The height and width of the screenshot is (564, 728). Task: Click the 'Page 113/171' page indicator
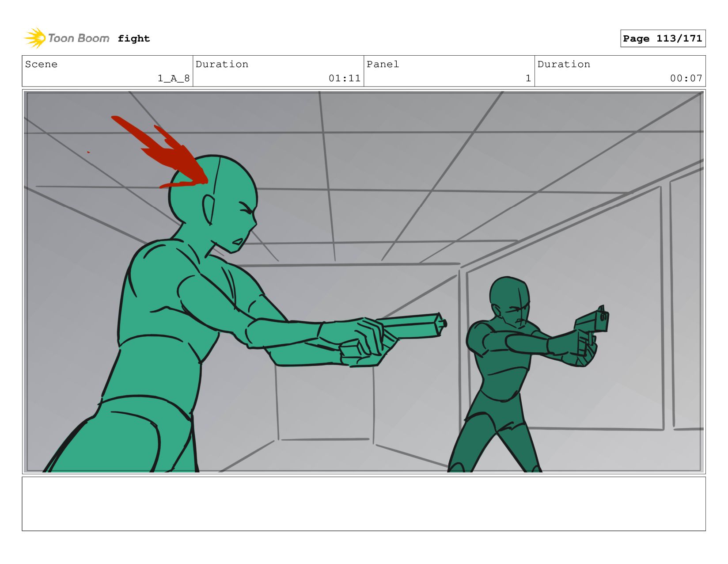pyautogui.click(x=663, y=38)
